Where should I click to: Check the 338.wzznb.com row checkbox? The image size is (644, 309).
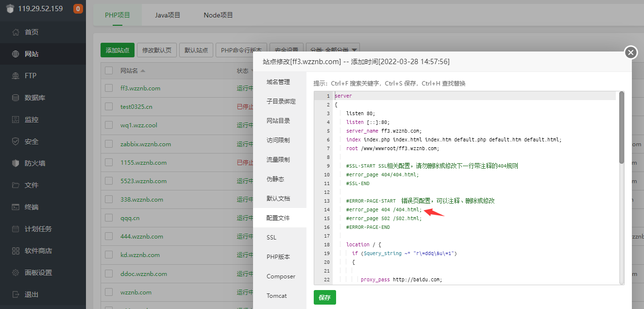(109, 199)
